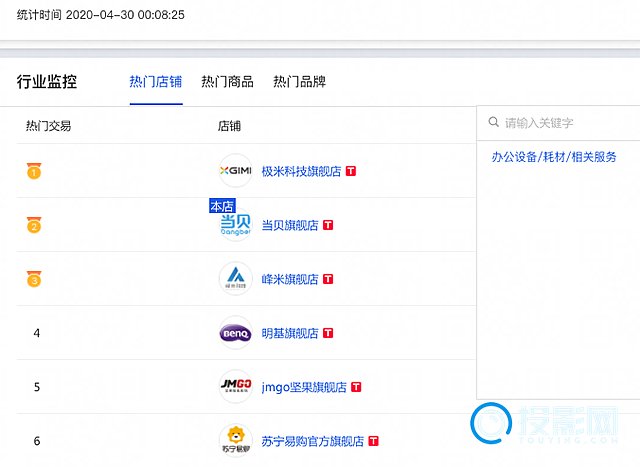Click the search magnifier icon
640x467 pixels.
(x=493, y=123)
